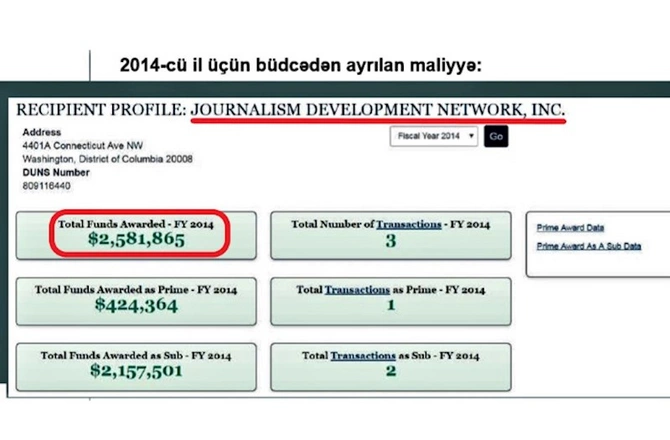
Task: Click the DUNS number 809116440
Action: pyautogui.click(x=47, y=186)
